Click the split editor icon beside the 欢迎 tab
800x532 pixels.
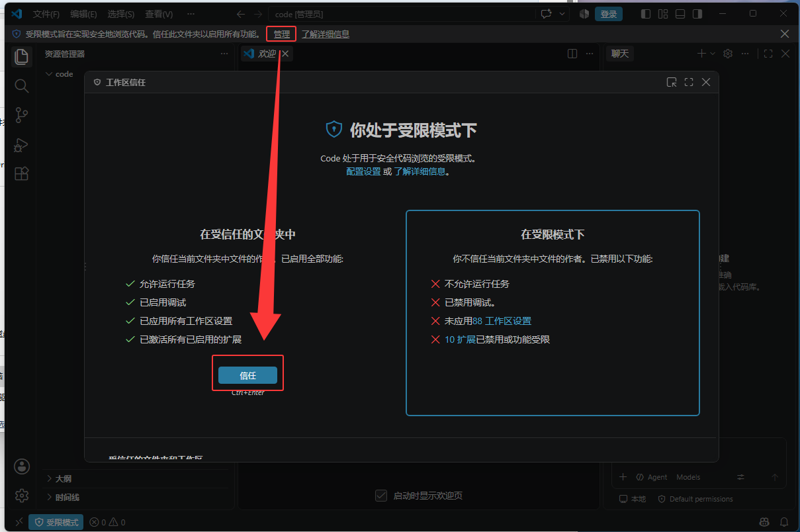[573, 54]
